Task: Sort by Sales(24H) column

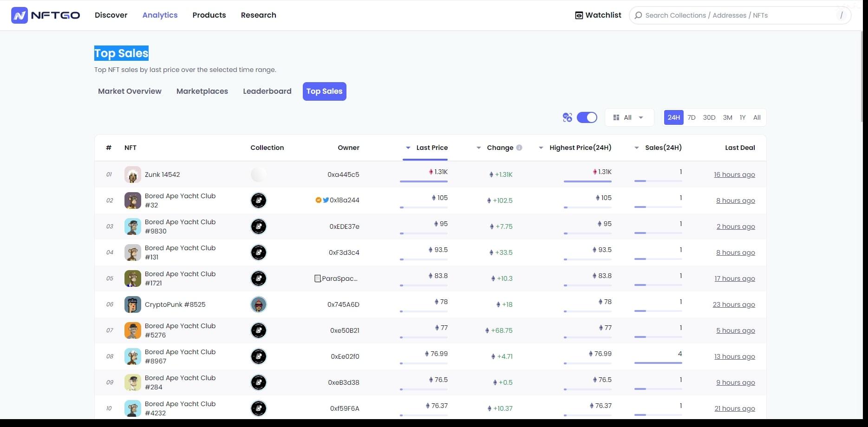Action: point(658,148)
